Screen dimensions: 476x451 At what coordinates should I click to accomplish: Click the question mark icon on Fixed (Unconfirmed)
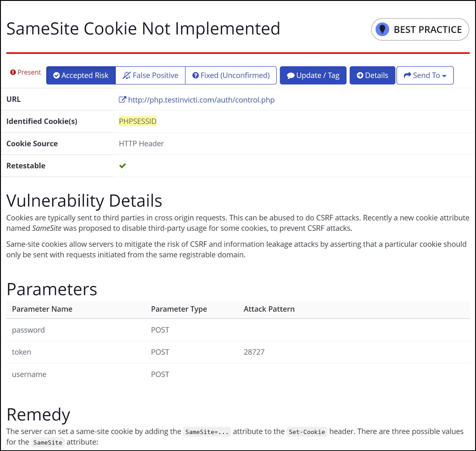[x=195, y=75]
